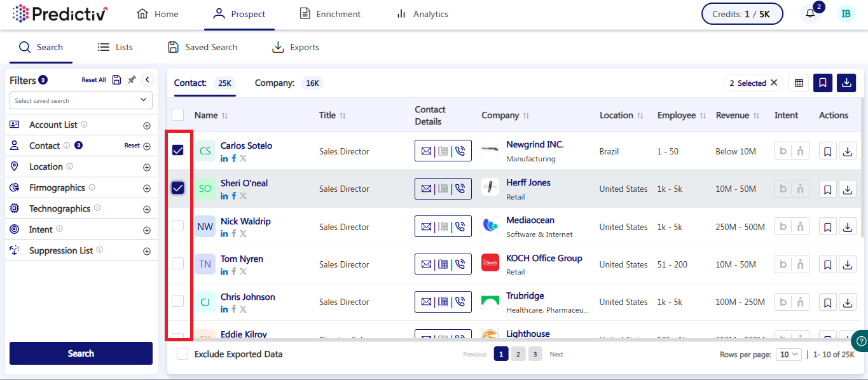Open Carlos Sotelo's LinkedIn profile icon
The image size is (868, 380).
(x=224, y=158)
